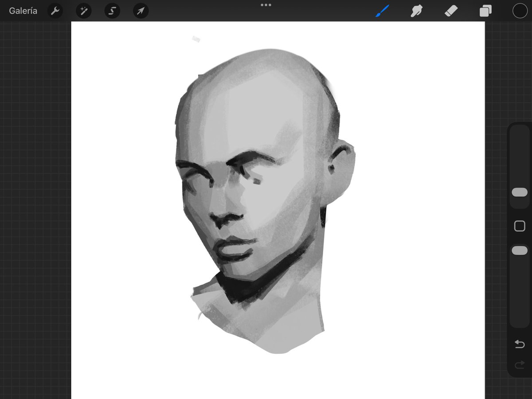Return to the Galería gallery view
This screenshot has width=532, height=399.
[x=23, y=11]
